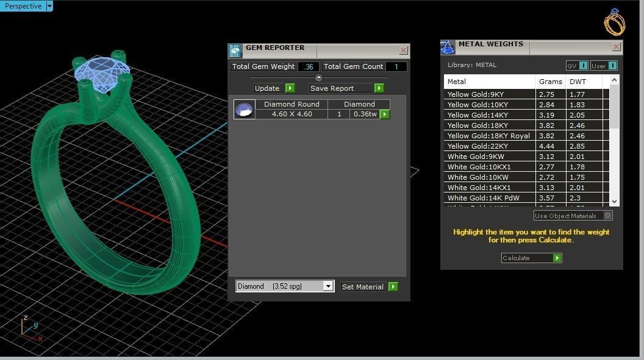Select the White Gold:10KW row

(x=526, y=177)
